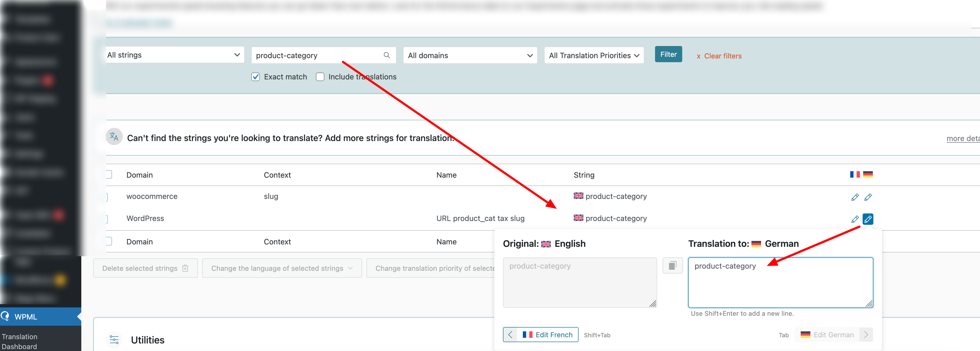980x351 pixels.
Task: Click the translate icon beside Can't find strings
Action: (x=114, y=137)
